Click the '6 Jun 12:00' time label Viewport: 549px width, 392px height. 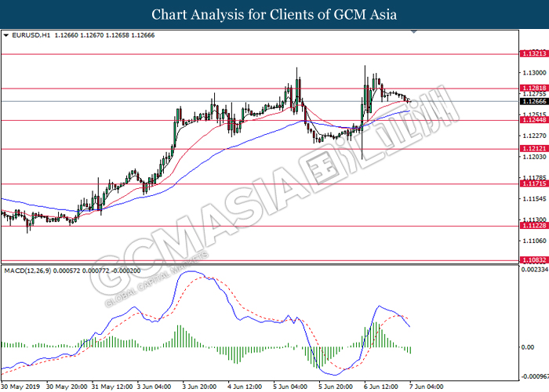381,387
